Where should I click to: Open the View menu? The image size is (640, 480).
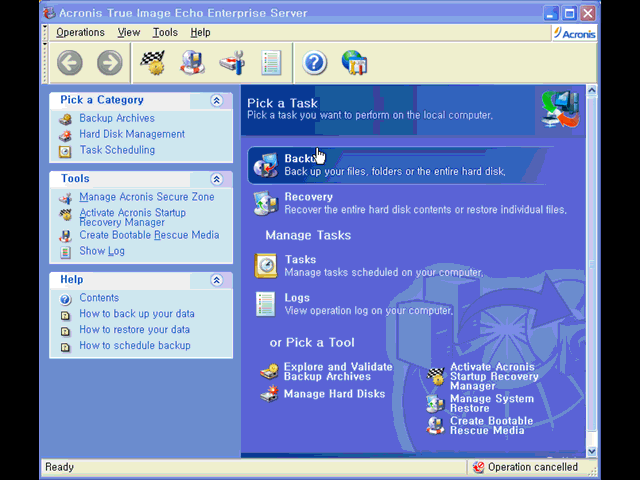pyautogui.click(x=128, y=32)
